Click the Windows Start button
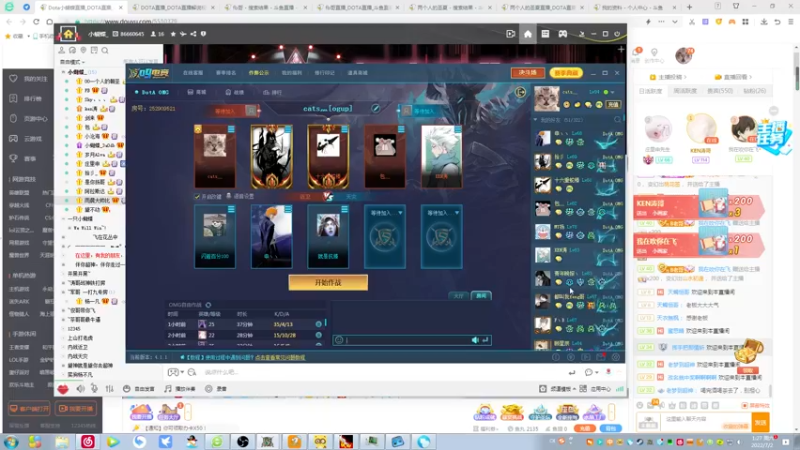 [11, 441]
